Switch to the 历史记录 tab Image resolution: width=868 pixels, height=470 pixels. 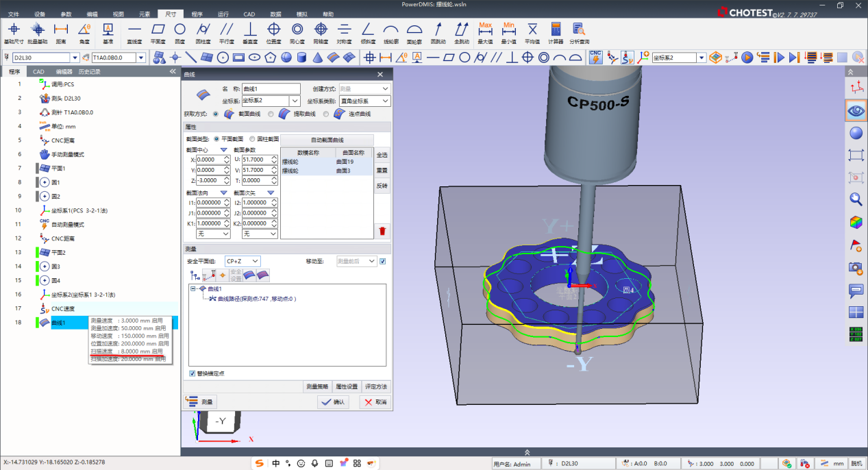click(x=89, y=71)
